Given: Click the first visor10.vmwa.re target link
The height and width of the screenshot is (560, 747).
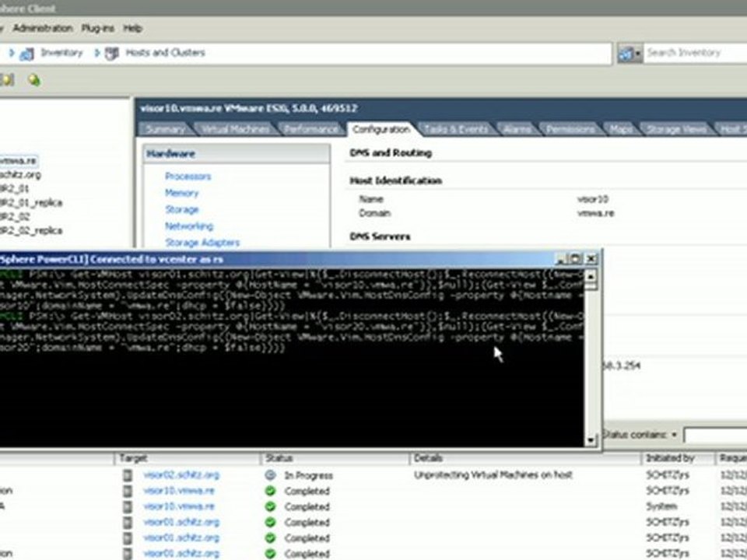Looking at the screenshot, I should (179, 491).
